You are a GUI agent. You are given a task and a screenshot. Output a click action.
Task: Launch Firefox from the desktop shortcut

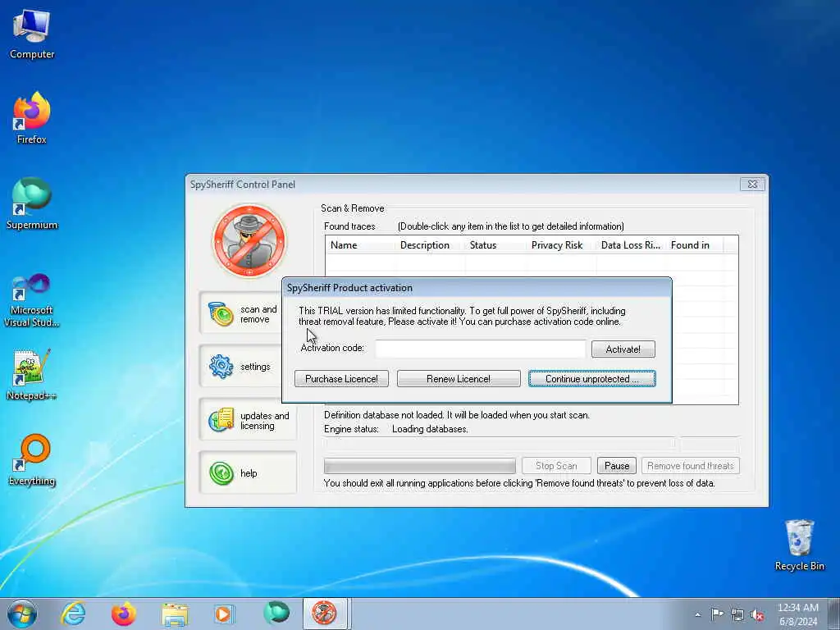[32, 118]
